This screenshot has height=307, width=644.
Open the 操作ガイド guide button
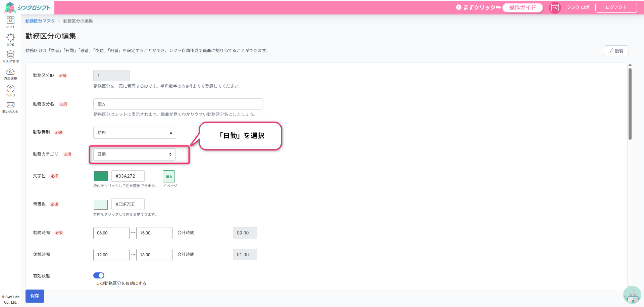click(522, 7)
